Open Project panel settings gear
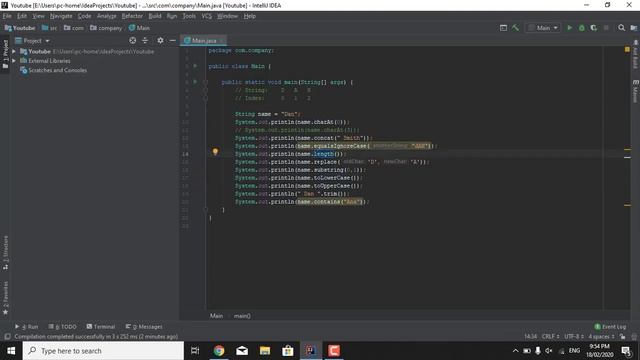The width and height of the screenshot is (640, 360). click(x=160, y=40)
